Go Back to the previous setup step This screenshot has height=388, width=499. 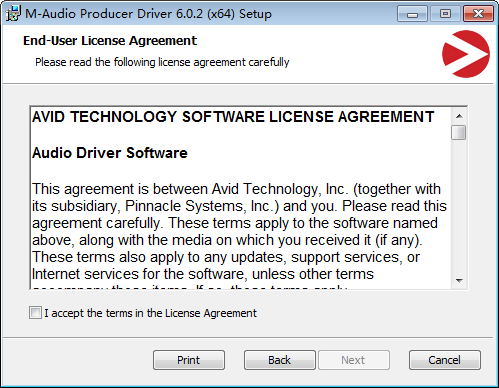[280, 360]
